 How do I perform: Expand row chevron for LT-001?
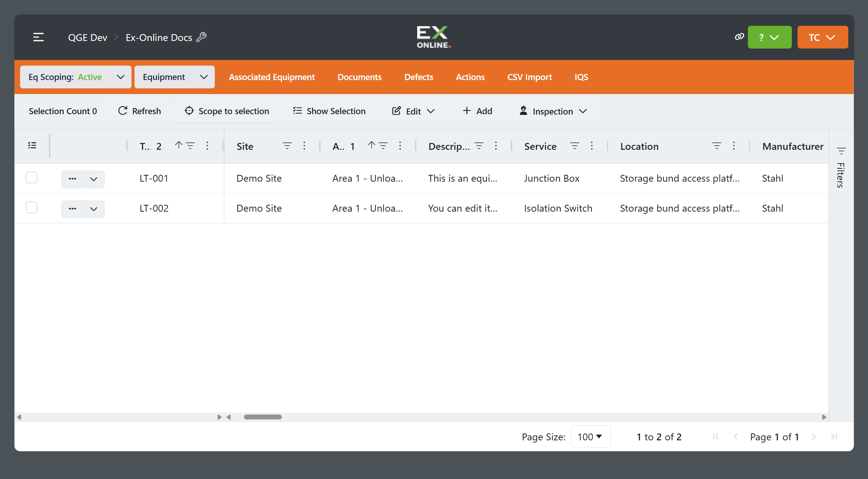pos(94,179)
